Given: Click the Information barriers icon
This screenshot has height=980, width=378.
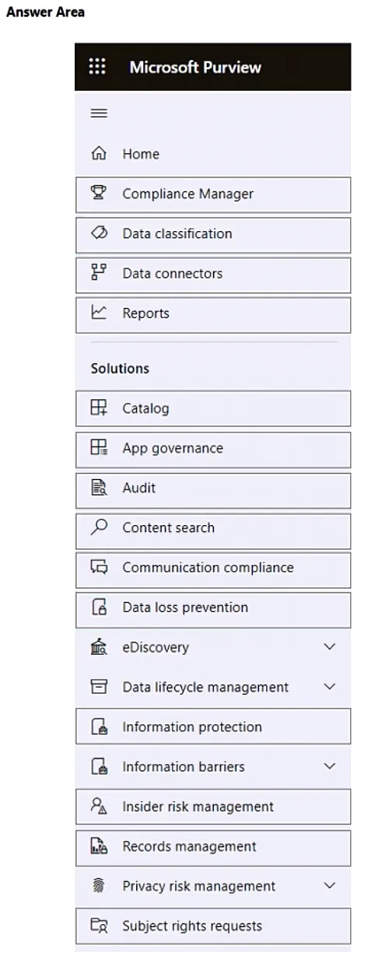Looking at the screenshot, I should pyautogui.click(x=99, y=767).
